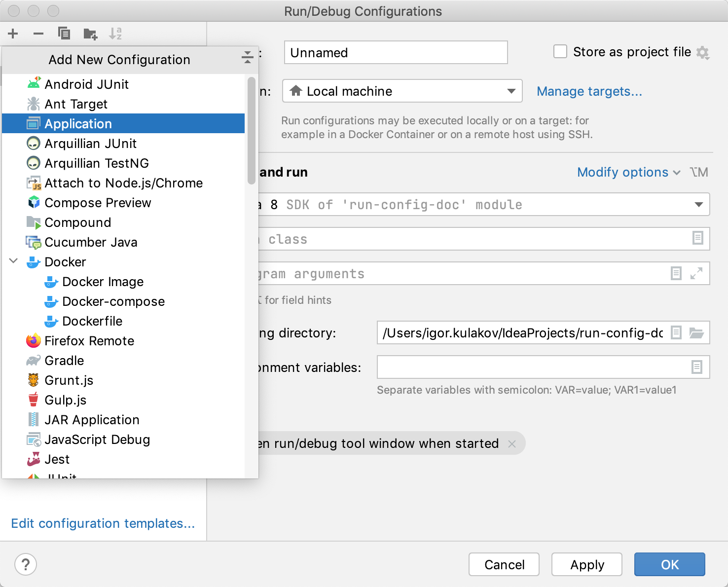
Task: Enable Store as project file
Action: pyautogui.click(x=560, y=51)
